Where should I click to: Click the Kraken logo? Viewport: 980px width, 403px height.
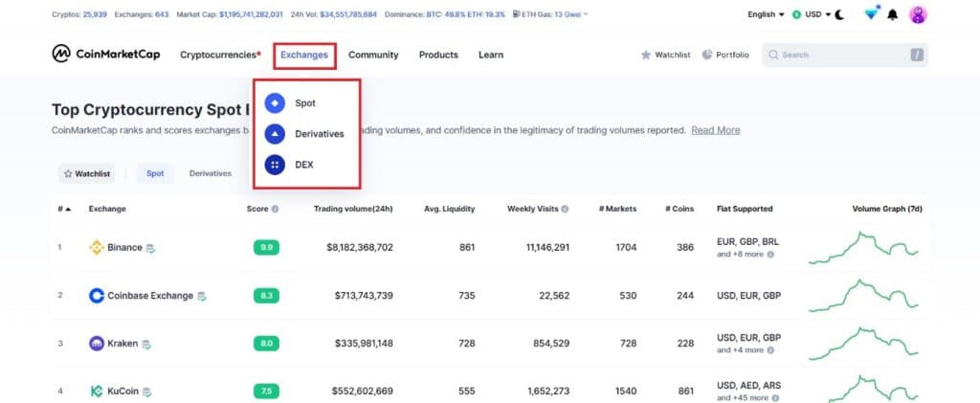coord(97,344)
